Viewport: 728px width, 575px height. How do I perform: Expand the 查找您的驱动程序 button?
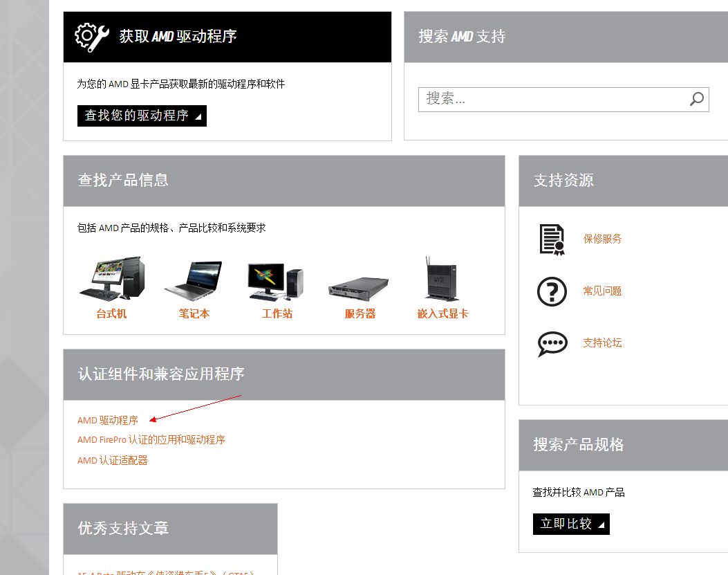(x=142, y=116)
